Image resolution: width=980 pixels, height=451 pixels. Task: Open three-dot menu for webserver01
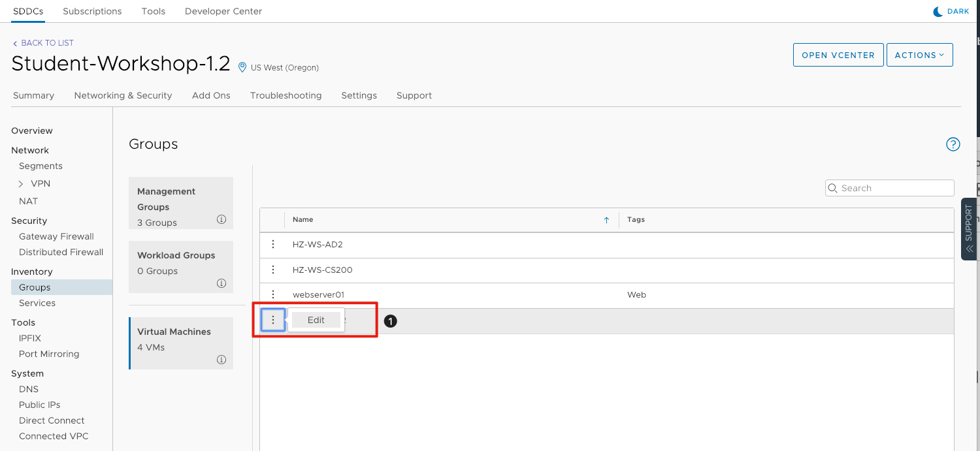[x=273, y=294]
